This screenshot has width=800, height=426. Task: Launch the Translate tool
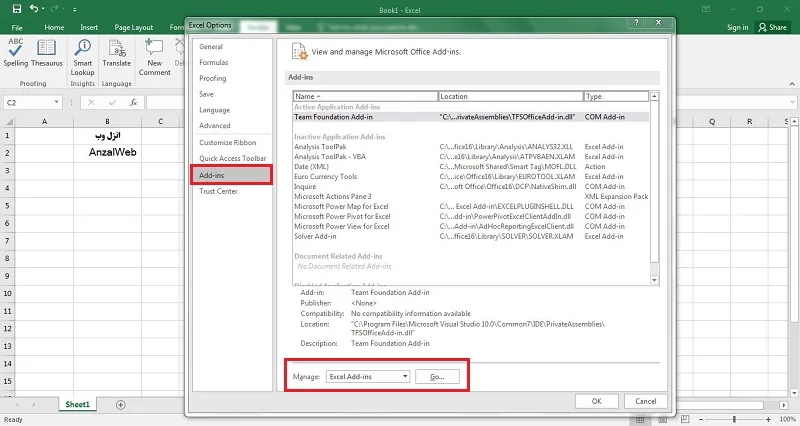(116, 53)
